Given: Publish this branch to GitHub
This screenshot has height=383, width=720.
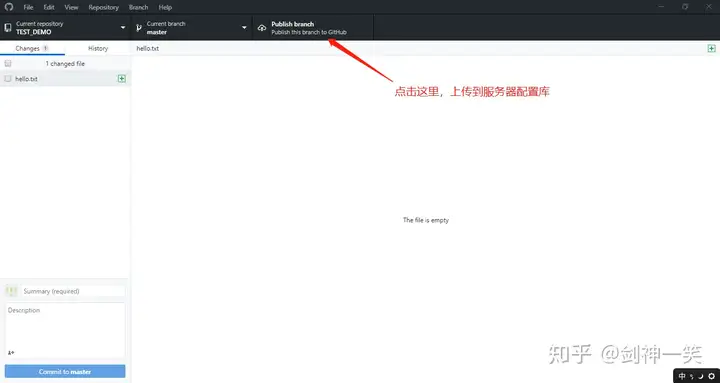Looking at the screenshot, I should click(x=313, y=28).
